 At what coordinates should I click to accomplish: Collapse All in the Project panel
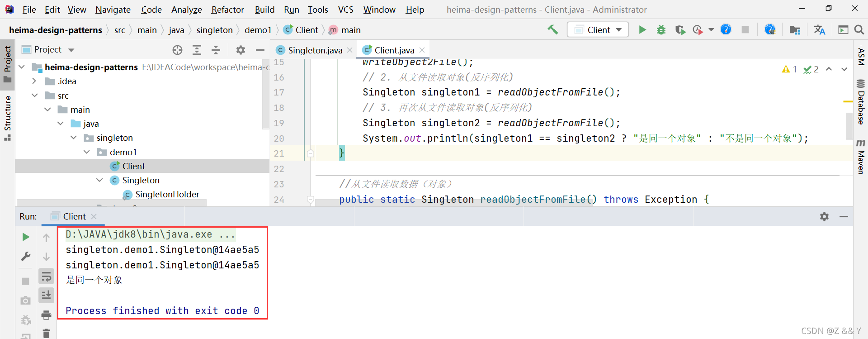click(x=216, y=50)
